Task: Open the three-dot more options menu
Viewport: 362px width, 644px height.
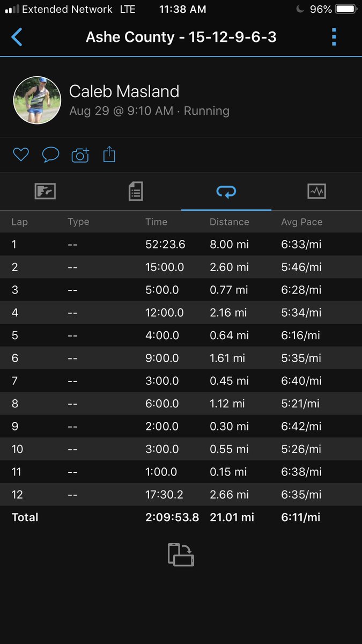Action: (x=334, y=36)
